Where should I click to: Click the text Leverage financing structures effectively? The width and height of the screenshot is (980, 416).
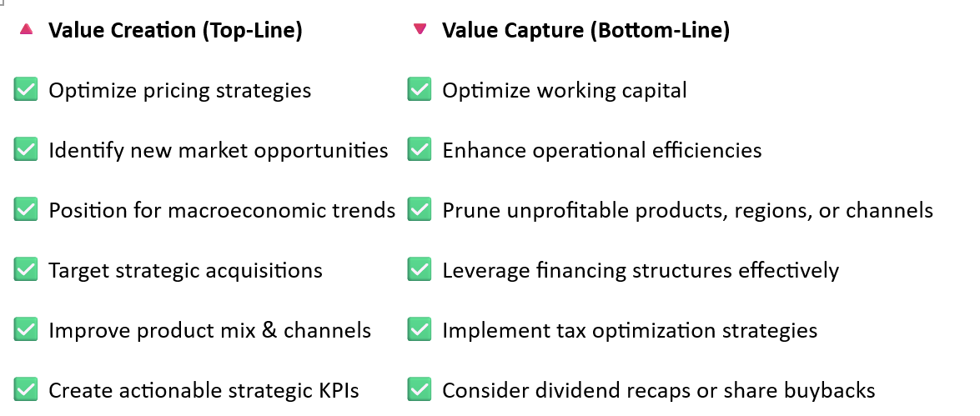click(641, 270)
